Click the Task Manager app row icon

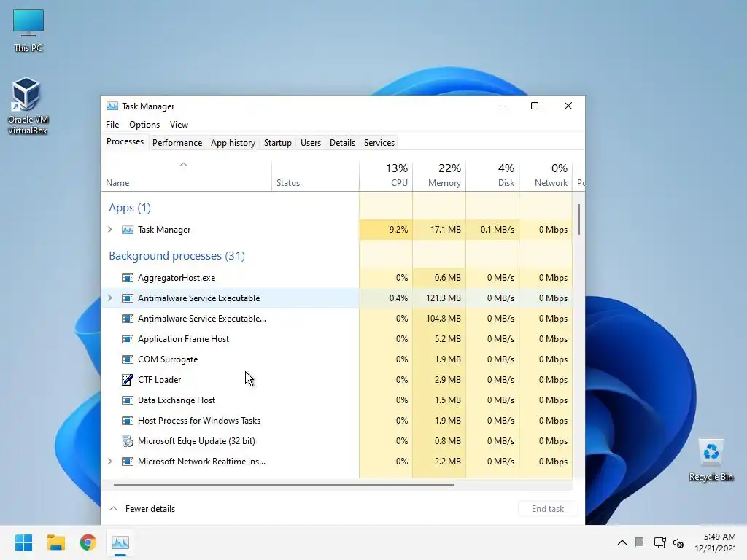point(127,230)
